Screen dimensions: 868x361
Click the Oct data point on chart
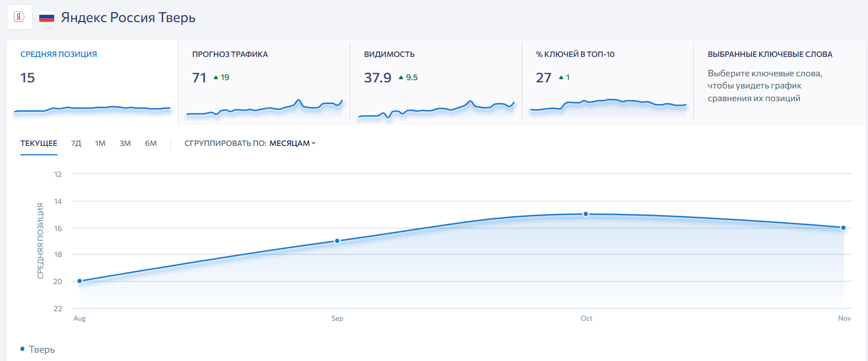pyautogui.click(x=586, y=214)
